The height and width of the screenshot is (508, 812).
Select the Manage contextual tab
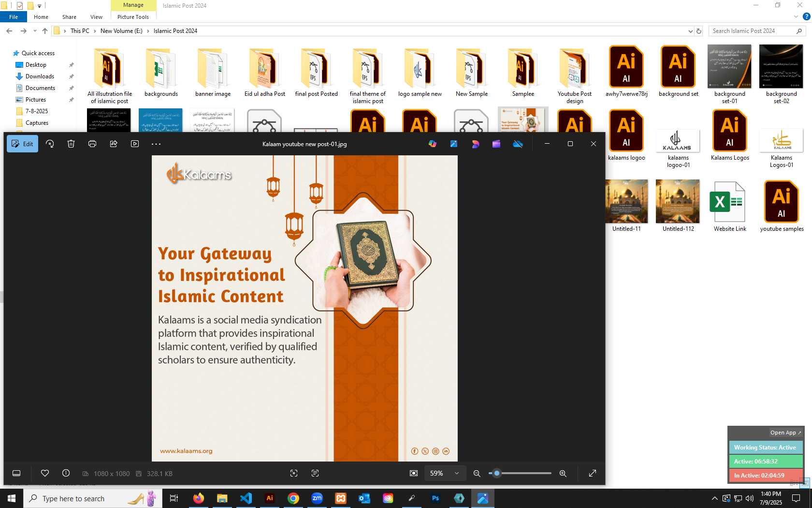[x=133, y=5]
